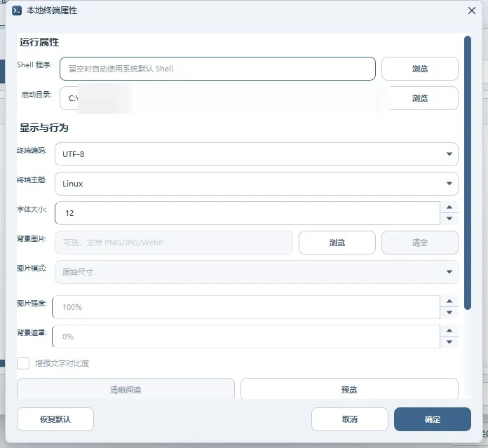Click the 背景遮罩 0% field
The width and height of the screenshot is (488, 448).
tap(246, 337)
